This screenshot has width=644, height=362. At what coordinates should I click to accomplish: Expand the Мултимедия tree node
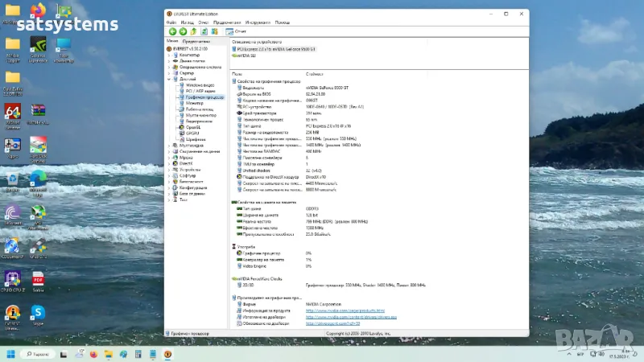click(168, 145)
